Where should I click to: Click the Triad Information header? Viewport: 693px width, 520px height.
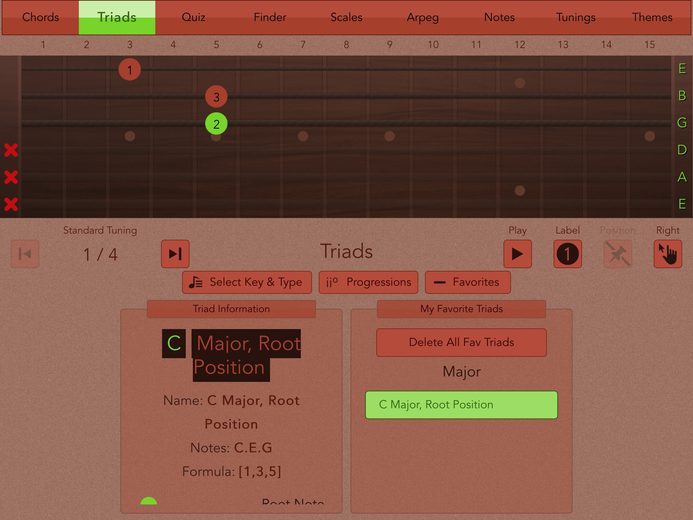pos(231,309)
